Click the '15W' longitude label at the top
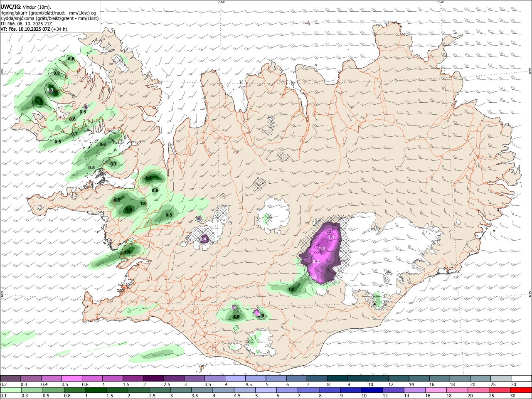532x399 pixels. click(440, 2)
